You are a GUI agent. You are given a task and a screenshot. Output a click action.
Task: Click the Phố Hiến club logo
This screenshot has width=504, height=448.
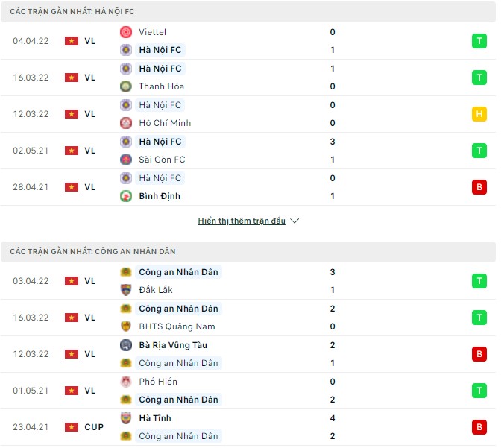pyautogui.click(x=126, y=382)
